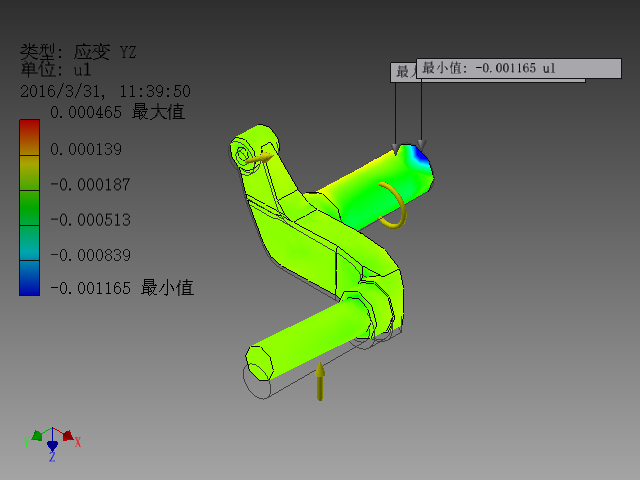Viewport: 640px width, 480px height.
Task: Select the hexagonal end face of the lower shaft
Action: (x=259, y=363)
